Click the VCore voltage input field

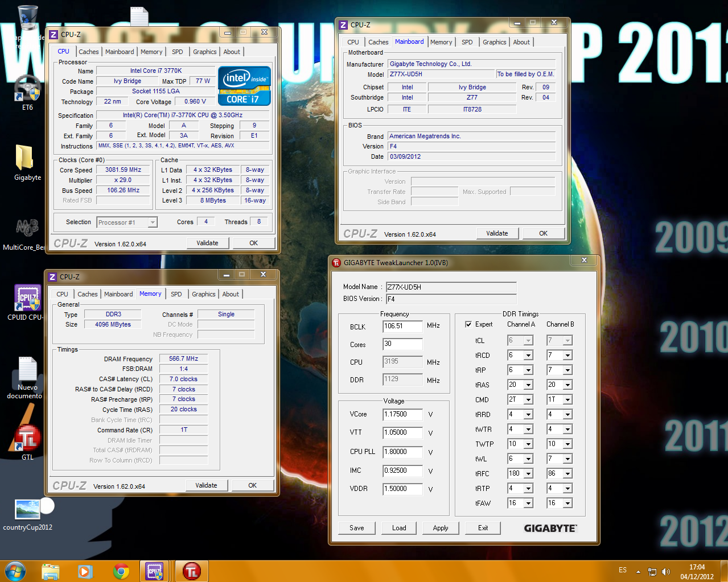[x=403, y=415]
